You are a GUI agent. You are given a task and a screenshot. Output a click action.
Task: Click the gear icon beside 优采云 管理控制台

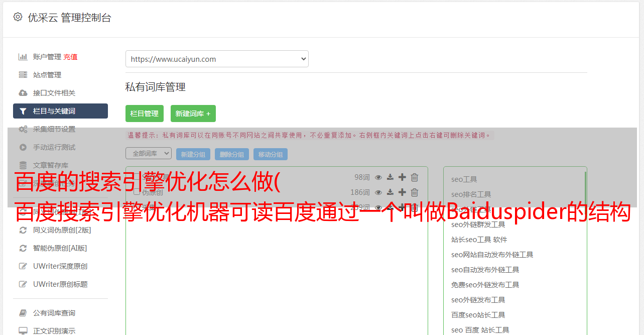coord(18,17)
